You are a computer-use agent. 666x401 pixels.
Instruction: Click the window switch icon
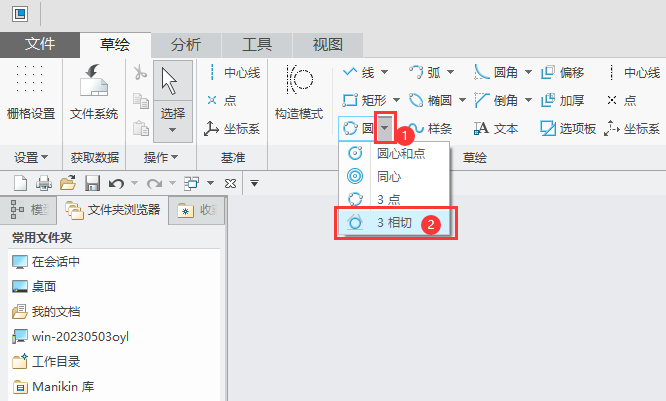pyautogui.click(x=191, y=184)
